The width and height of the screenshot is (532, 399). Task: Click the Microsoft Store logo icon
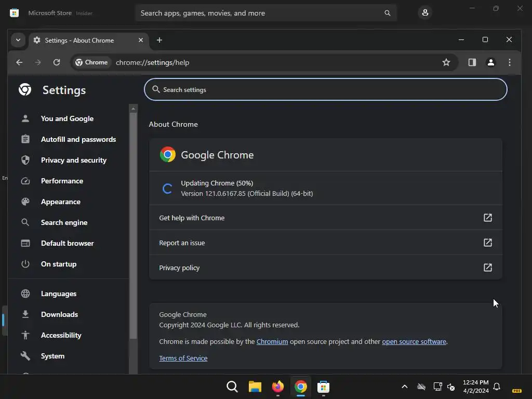tap(14, 13)
